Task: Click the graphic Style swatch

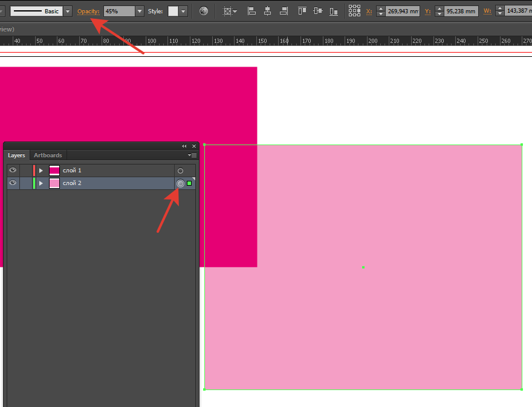Action: [173, 11]
